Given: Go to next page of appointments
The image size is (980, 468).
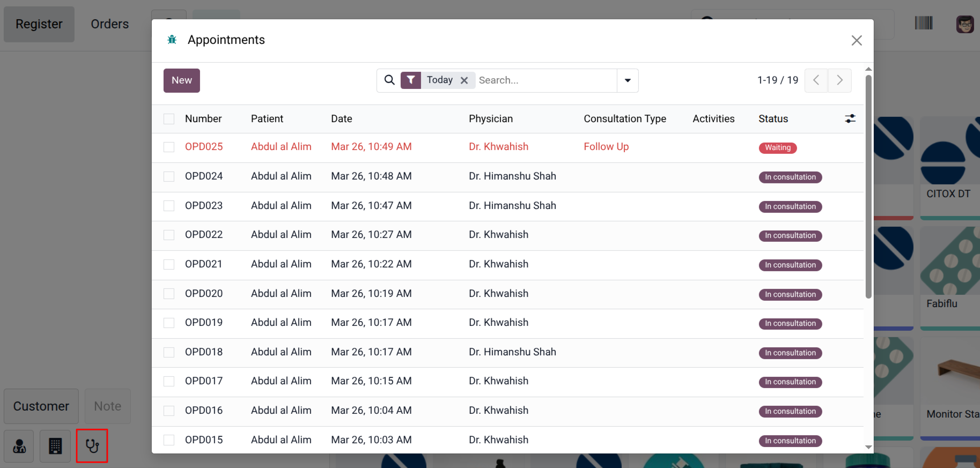Looking at the screenshot, I should pos(839,80).
